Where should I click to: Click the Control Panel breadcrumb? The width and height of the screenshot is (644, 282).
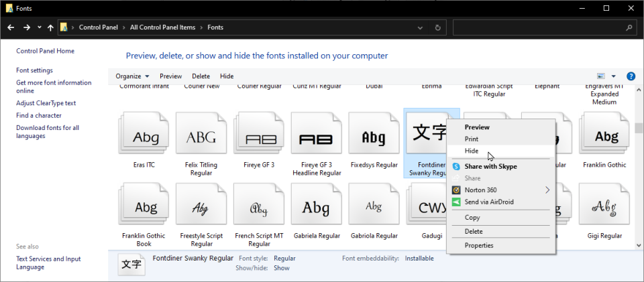pyautogui.click(x=98, y=27)
